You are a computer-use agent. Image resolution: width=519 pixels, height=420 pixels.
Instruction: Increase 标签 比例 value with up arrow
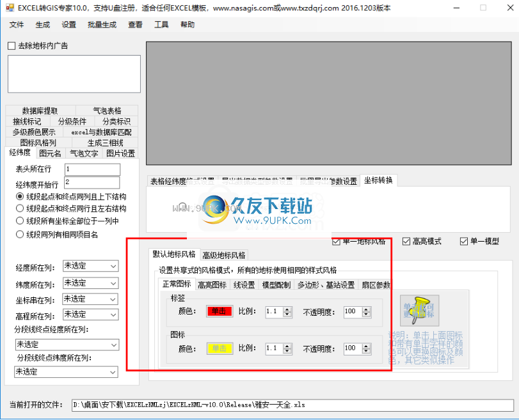[x=287, y=309]
